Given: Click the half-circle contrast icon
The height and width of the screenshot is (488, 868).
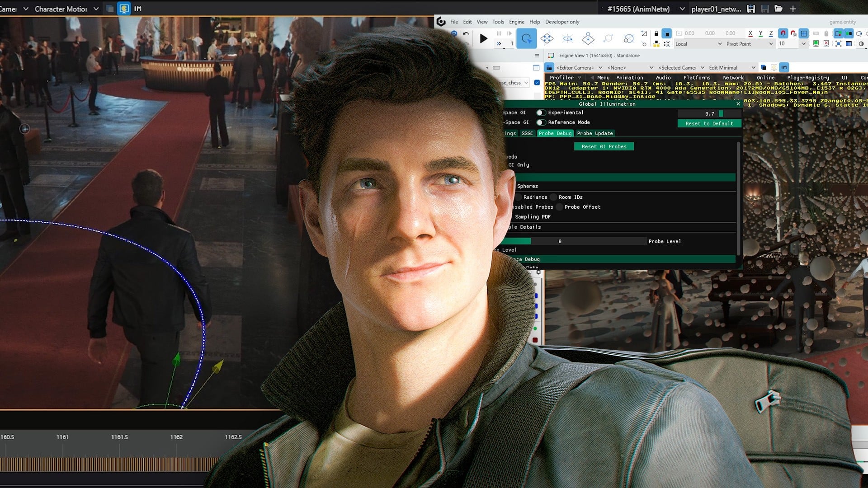Looking at the screenshot, I should [861, 44].
